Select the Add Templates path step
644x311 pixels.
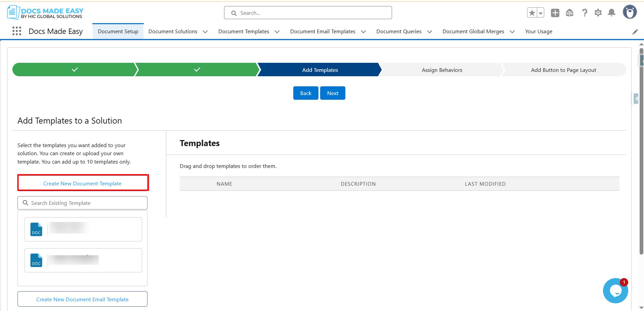click(320, 70)
